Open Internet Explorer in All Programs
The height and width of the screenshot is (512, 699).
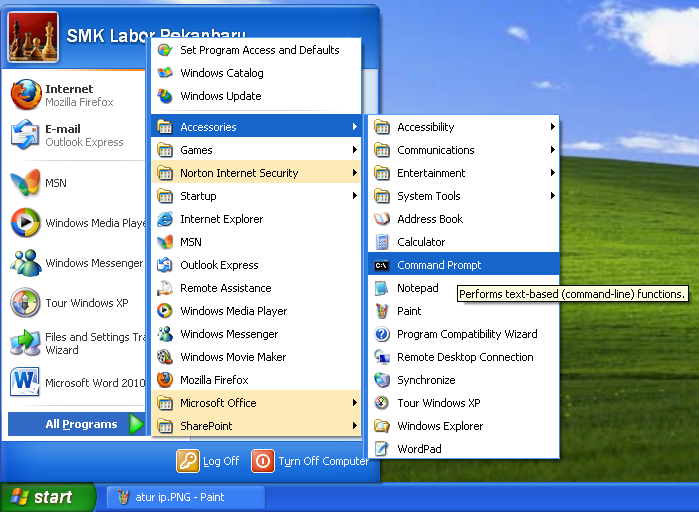point(256,219)
